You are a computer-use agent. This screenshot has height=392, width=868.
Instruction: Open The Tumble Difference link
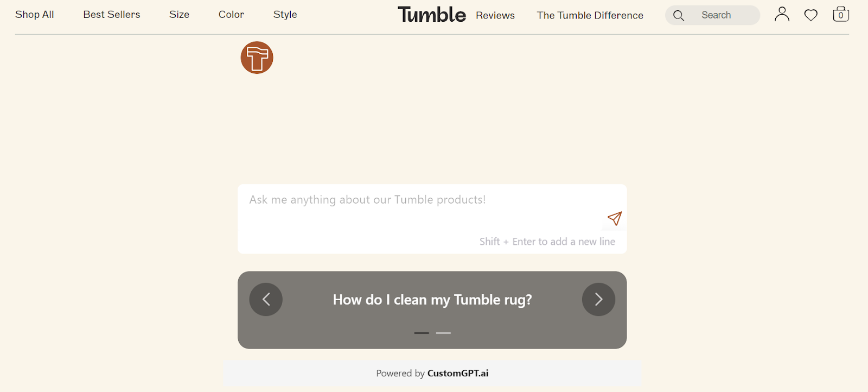pos(590,16)
